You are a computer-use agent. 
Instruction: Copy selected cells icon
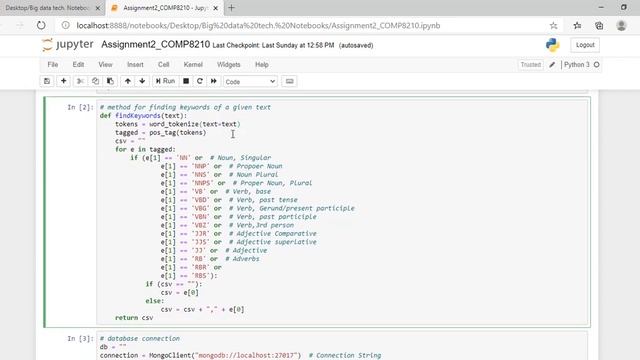coord(95,81)
